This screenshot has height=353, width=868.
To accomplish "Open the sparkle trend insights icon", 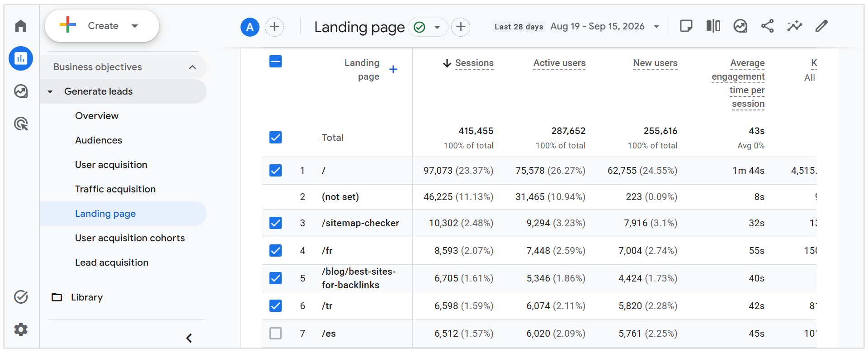I will point(794,26).
